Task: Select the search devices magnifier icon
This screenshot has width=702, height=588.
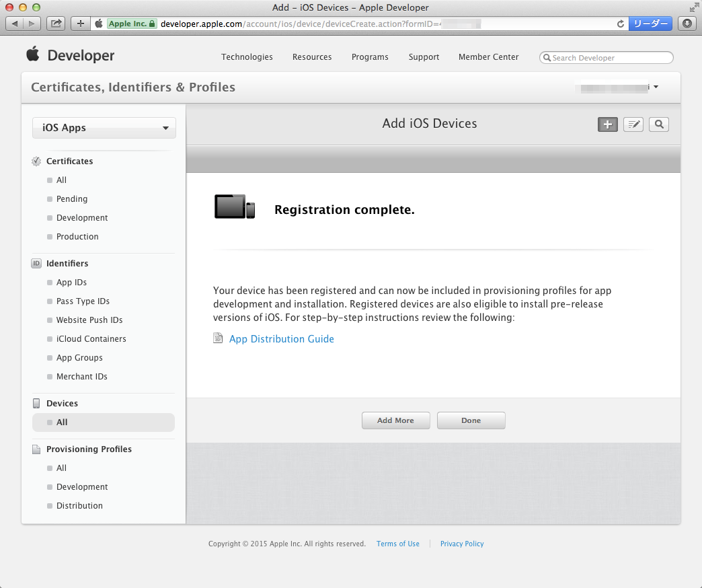Action: 658,124
